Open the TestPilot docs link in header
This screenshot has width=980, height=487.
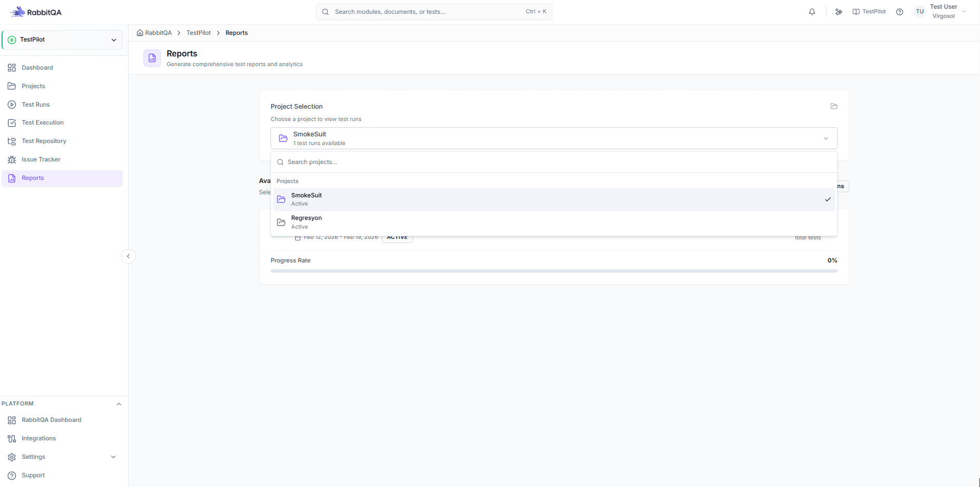coord(869,12)
